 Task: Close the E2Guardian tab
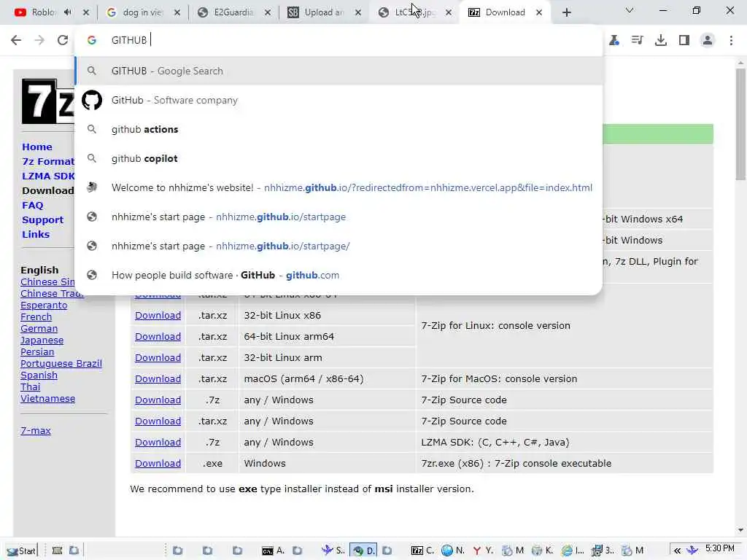coord(268,12)
